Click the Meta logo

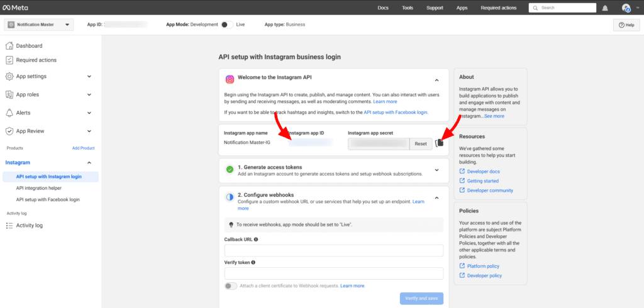(x=16, y=8)
